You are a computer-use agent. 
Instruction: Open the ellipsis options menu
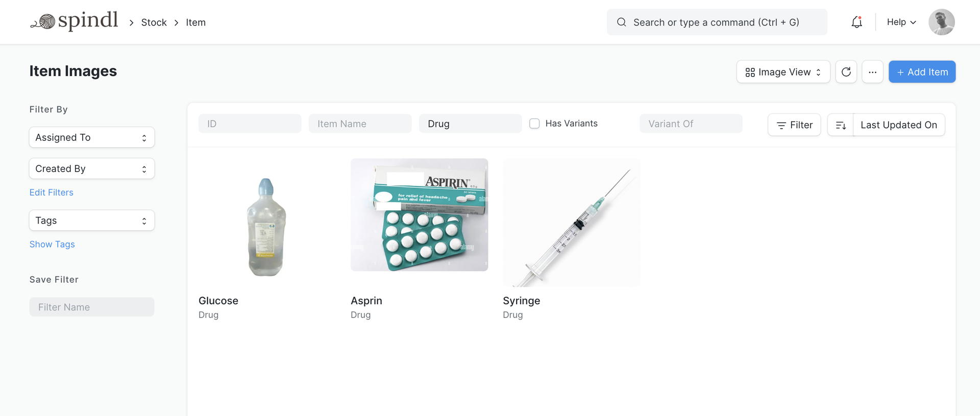pos(872,71)
